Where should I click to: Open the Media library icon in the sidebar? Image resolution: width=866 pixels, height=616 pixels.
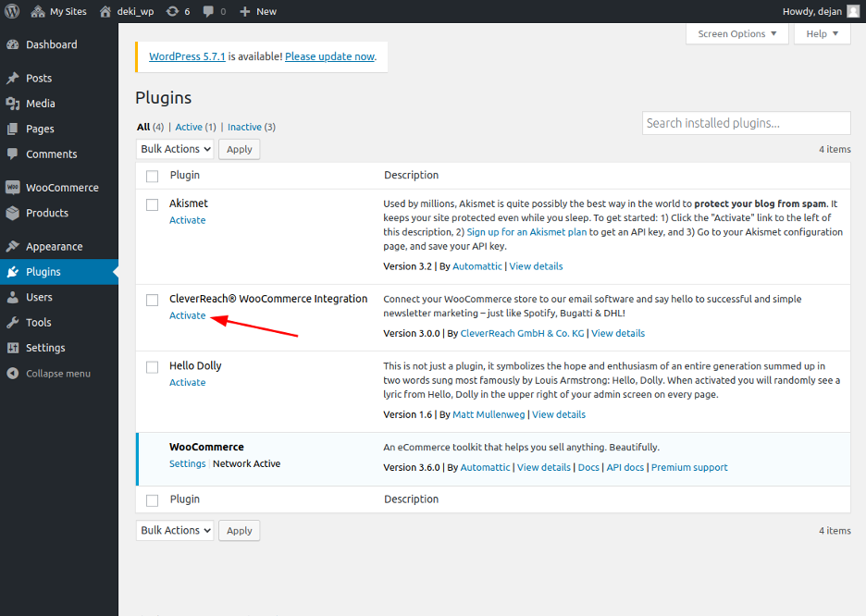[13, 104]
